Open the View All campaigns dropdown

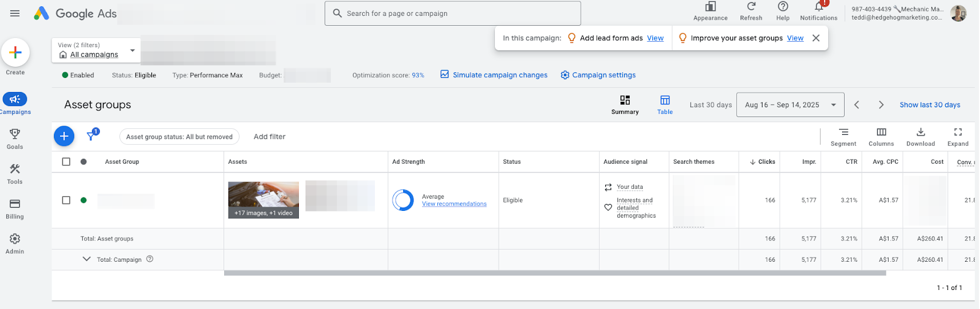(96, 50)
